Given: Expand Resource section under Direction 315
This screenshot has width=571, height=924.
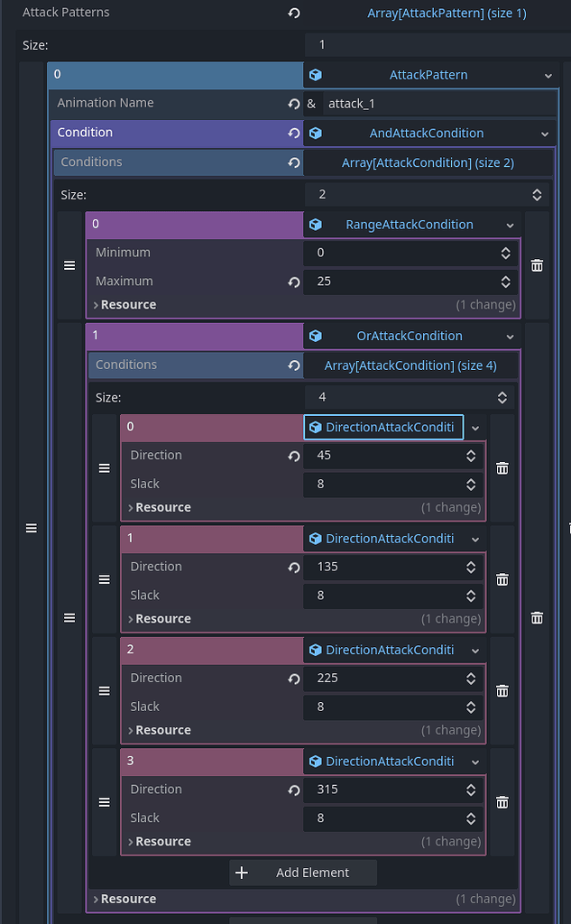Looking at the screenshot, I should [x=159, y=842].
